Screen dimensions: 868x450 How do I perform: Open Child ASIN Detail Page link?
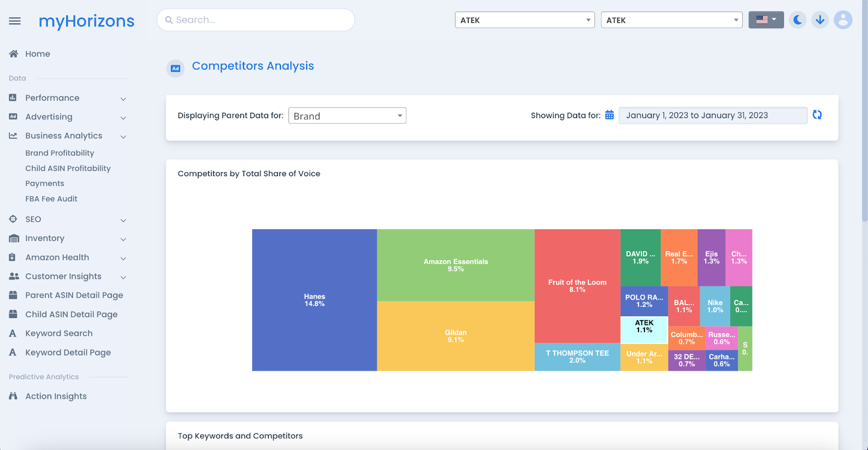(71, 314)
